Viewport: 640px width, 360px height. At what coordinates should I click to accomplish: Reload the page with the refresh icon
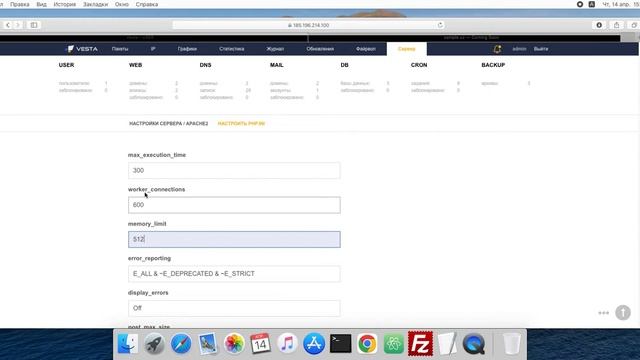[x=440, y=25]
